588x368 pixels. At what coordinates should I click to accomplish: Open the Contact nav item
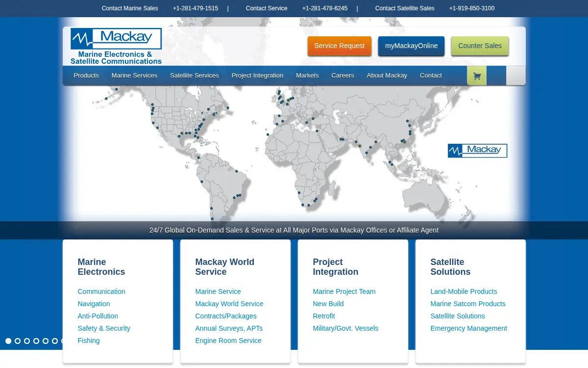[431, 76]
